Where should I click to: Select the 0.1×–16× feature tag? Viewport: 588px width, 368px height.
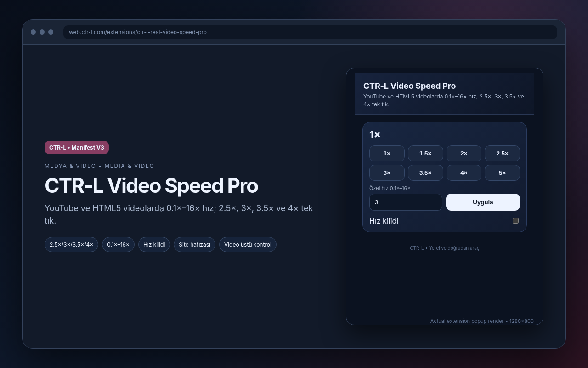[118, 245]
